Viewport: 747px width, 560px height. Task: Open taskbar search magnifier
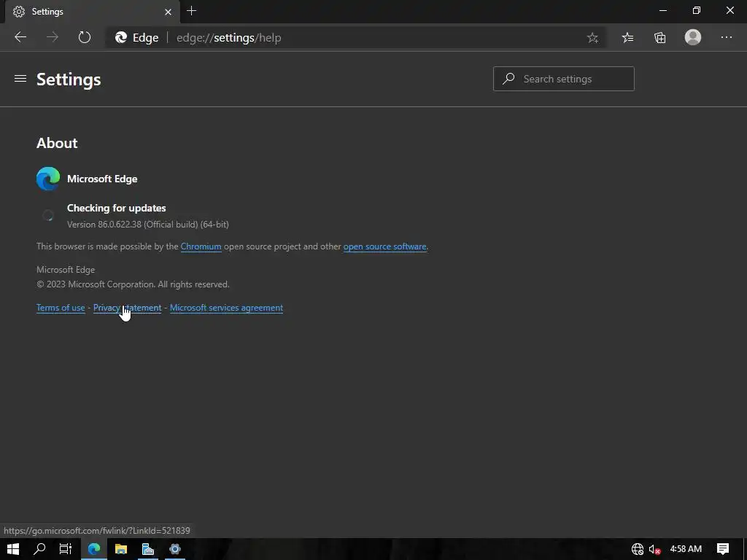[39, 549]
